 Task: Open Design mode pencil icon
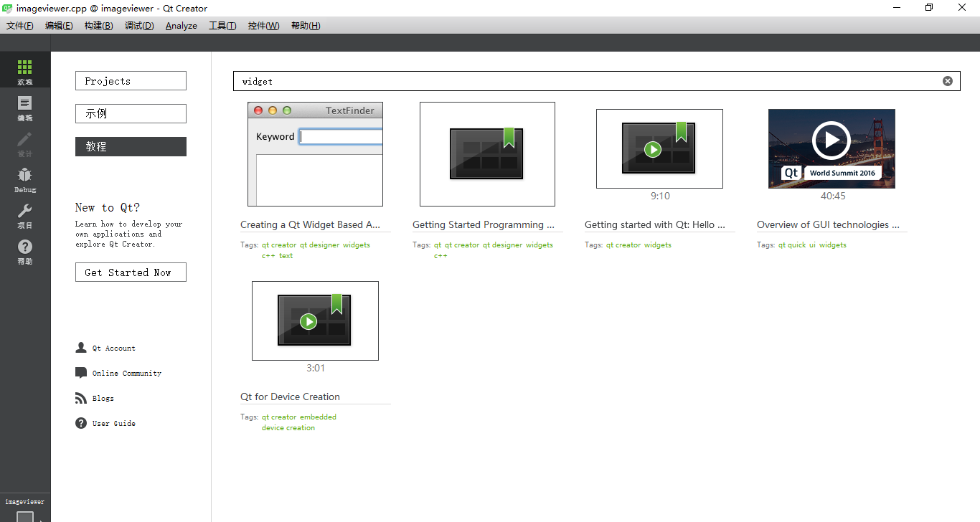(25, 139)
